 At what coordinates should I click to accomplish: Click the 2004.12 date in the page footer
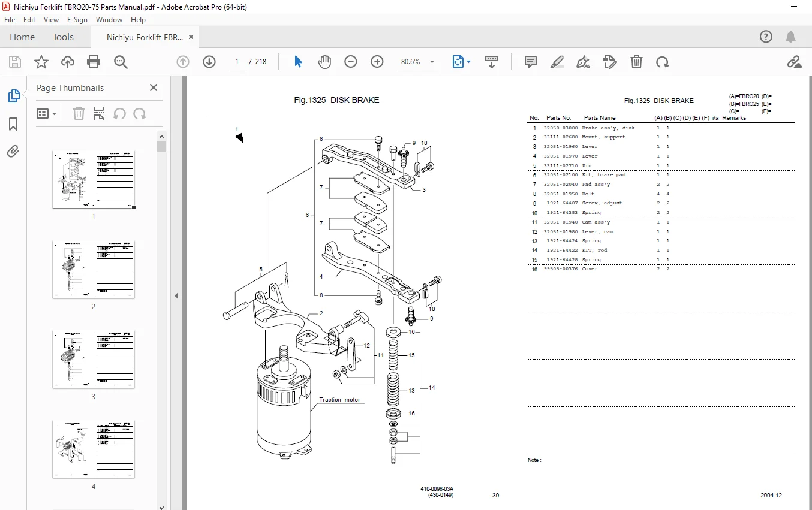tap(771, 496)
